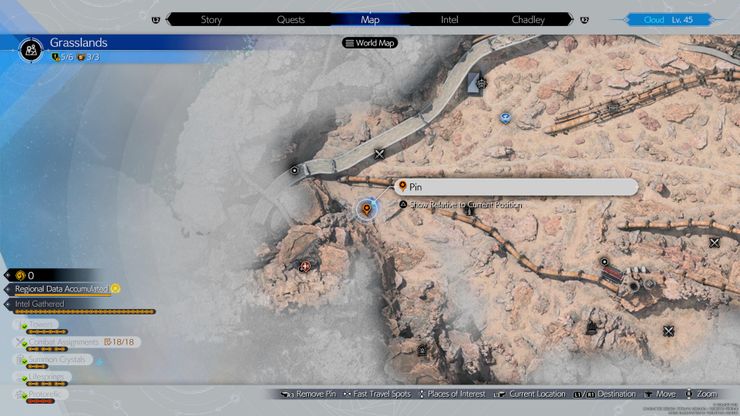This screenshot has height=416, width=740.
Task: Select the shrine icon at the bottom of the map
Action: coord(422,350)
